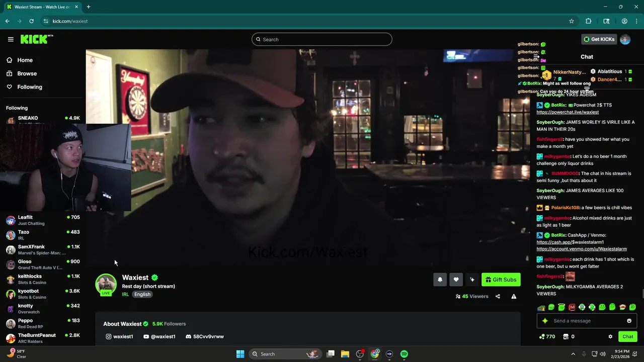Open Discord link 58Cvv9vrww
Viewport: 644px width, 362px height.
coord(205,336)
